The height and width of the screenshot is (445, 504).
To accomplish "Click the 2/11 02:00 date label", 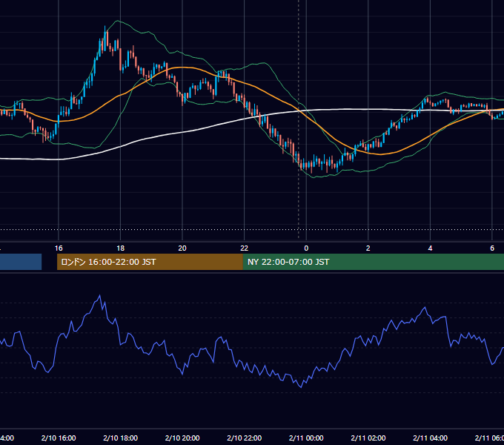I will 368,438.
